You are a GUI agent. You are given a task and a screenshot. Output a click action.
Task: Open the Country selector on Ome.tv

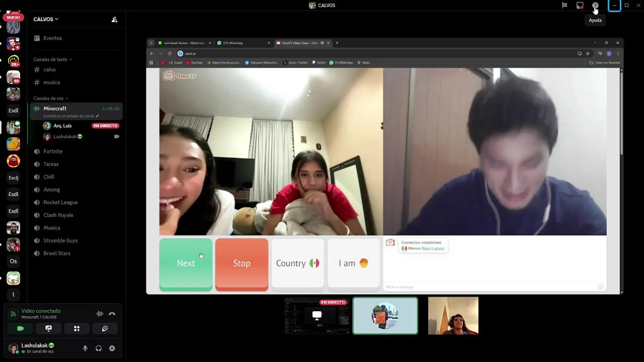[298, 263]
